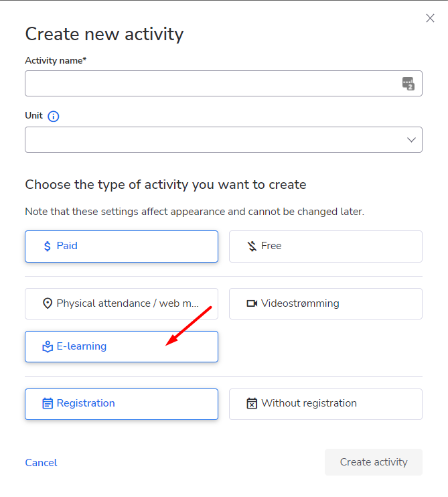The image size is (448, 497).
Task: Focus the Activity name text field
Action: 224,83
